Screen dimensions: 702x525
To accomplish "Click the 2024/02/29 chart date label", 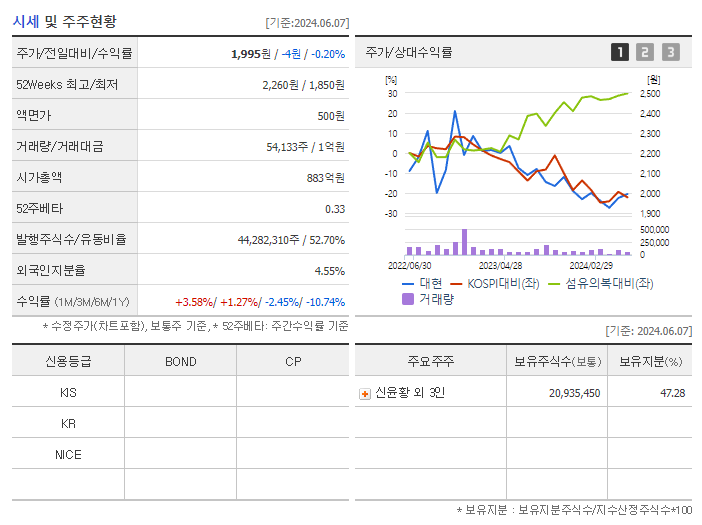I will coord(591,266).
